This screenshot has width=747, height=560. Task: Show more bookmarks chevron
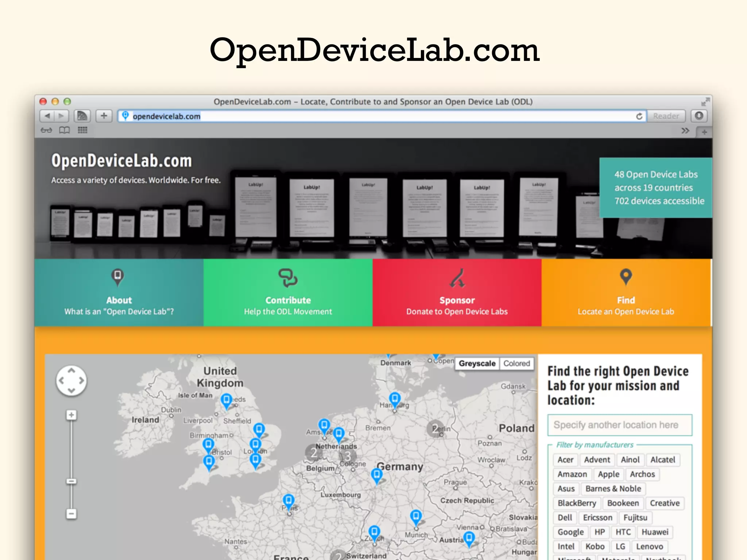pos(685,131)
